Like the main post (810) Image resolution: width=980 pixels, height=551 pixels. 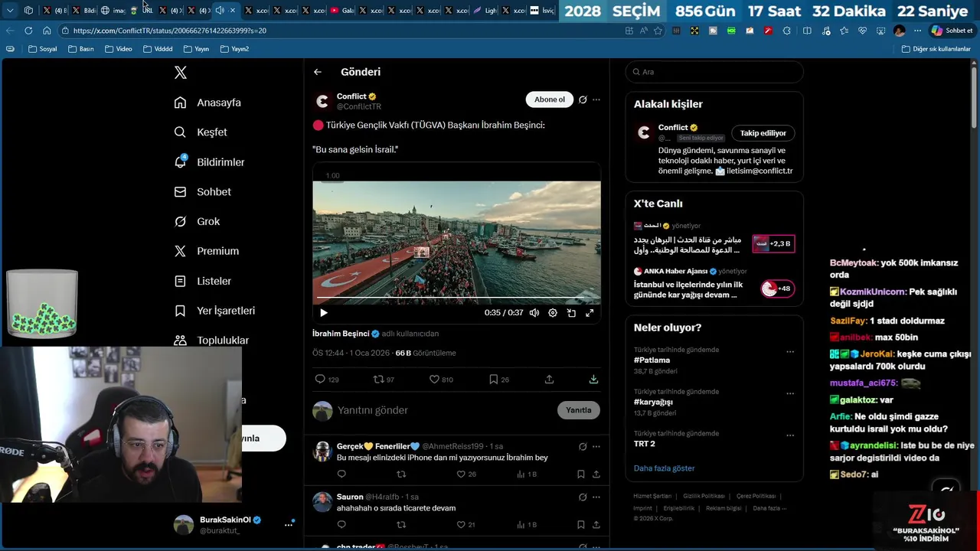pos(441,380)
